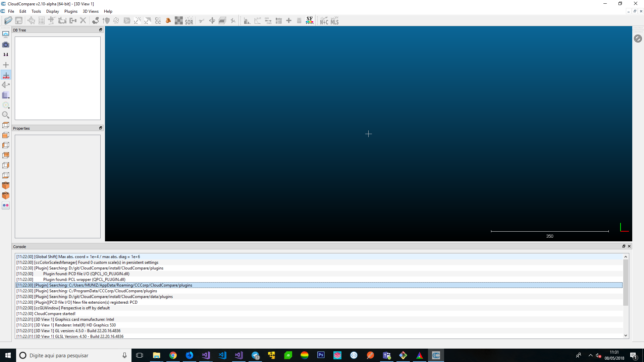This screenshot has height=362, width=644.
Task: Show the scalar field histogram
Action: coord(247,20)
